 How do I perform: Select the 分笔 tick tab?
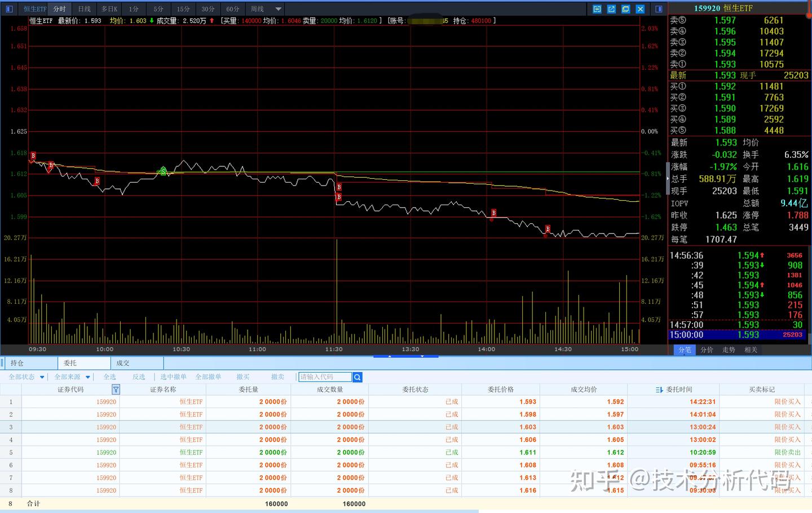685,350
